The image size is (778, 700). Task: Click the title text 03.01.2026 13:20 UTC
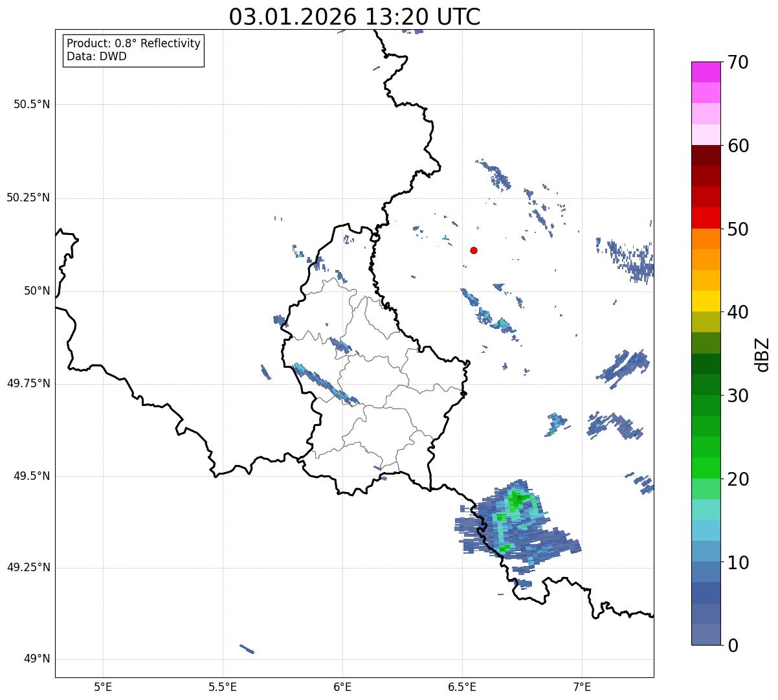(355, 17)
